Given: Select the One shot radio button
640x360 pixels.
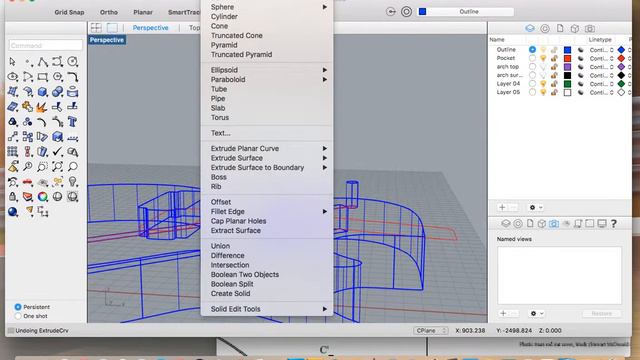Looking at the screenshot, I should [x=18, y=316].
